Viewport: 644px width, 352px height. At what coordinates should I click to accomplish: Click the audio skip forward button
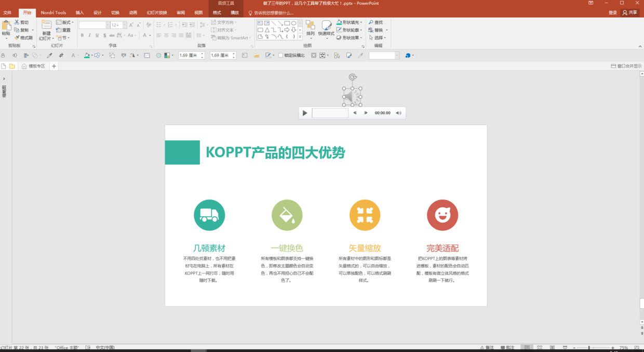coord(366,113)
